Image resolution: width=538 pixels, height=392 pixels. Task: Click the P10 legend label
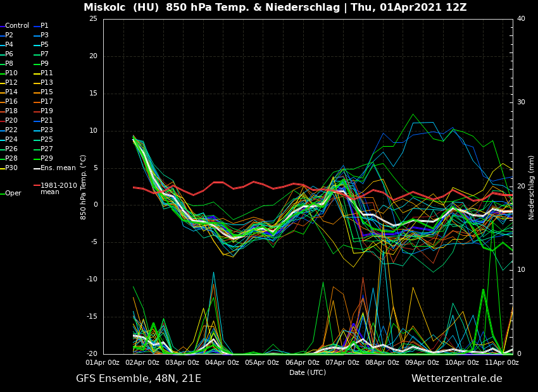pyautogui.click(x=11, y=73)
